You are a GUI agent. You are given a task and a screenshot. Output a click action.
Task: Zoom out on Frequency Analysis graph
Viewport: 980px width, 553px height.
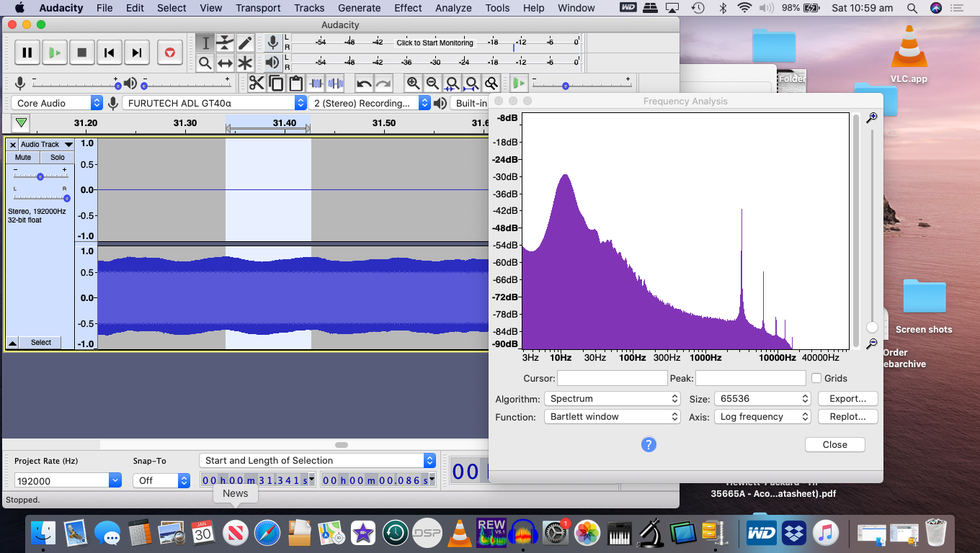pos(872,343)
